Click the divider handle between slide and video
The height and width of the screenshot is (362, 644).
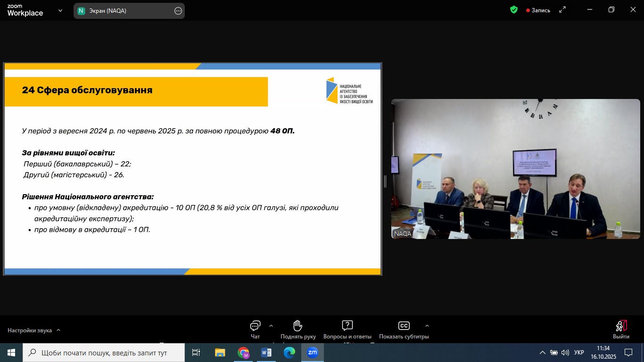click(385, 181)
